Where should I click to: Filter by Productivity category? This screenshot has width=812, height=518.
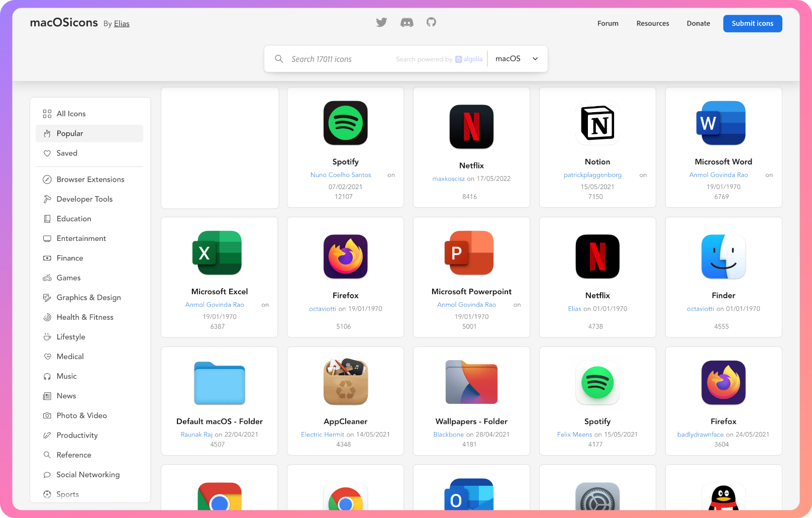(89, 435)
